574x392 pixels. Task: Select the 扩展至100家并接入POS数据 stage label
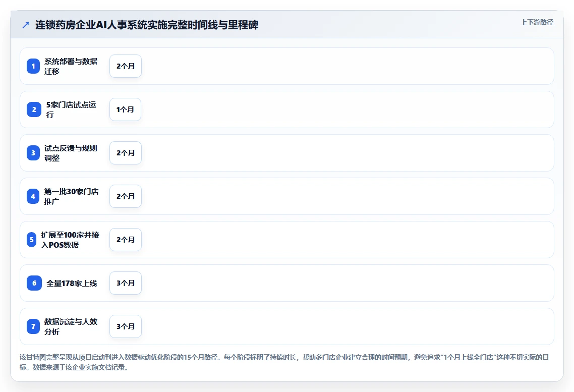70,240
